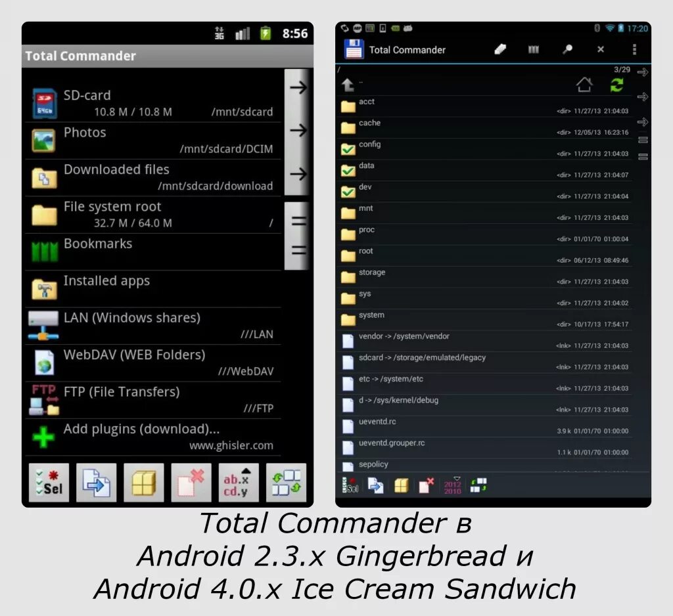Screen dimensions: 673x616
Task: Uncheck the dev folder checkmark
Action: click(x=348, y=191)
